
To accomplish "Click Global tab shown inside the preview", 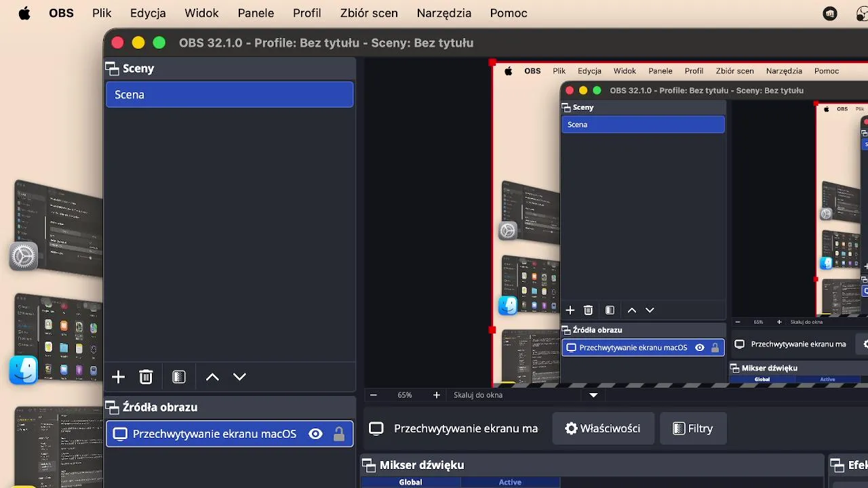I will (x=762, y=380).
